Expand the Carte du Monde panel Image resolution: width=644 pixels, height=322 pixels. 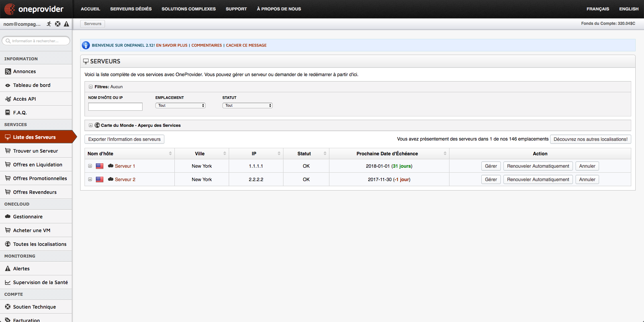(x=91, y=125)
